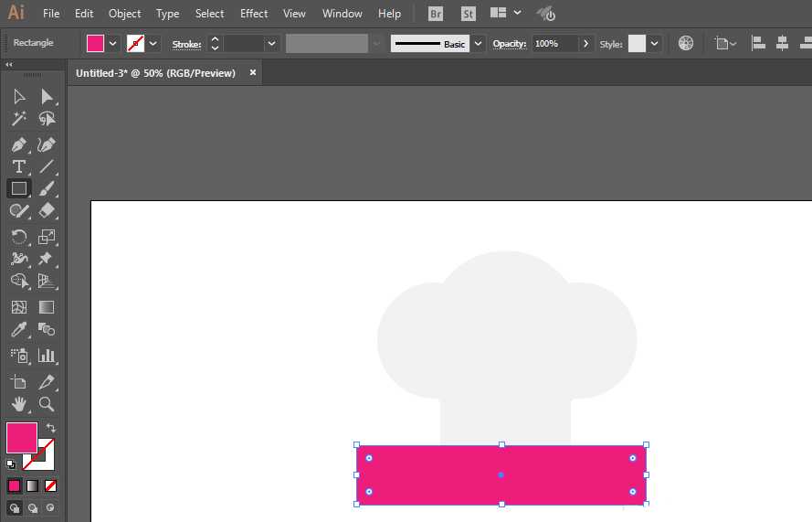The width and height of the screenshot is (812, 522).
Task: Swap fill and stroke colors
Action: click(51, 428)
